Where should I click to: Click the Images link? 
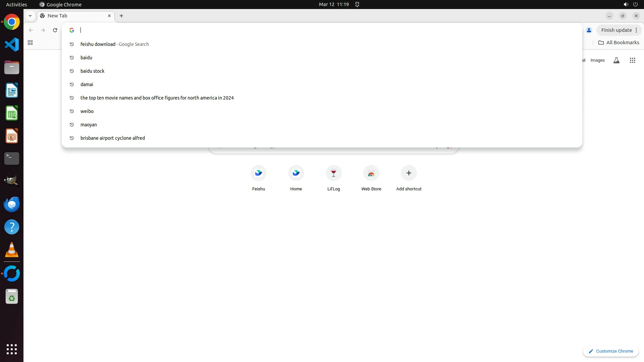[597, 60]
